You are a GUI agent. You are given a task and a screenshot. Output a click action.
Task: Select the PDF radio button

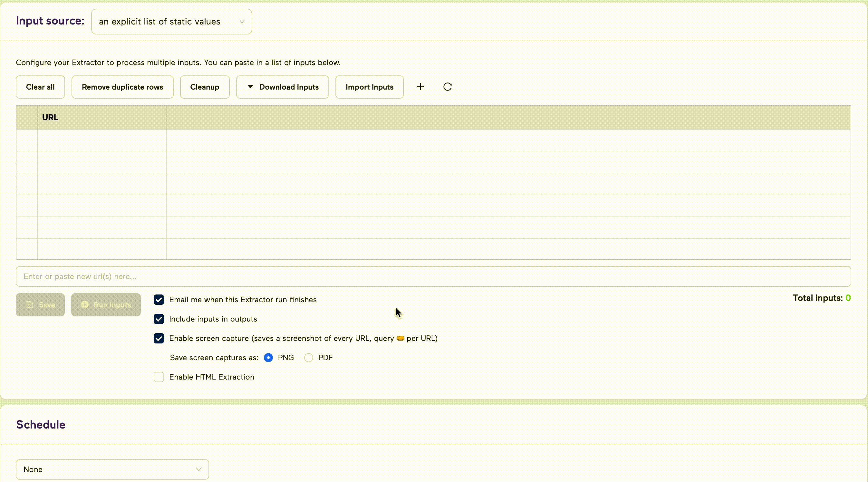click(x=309, y=357)
